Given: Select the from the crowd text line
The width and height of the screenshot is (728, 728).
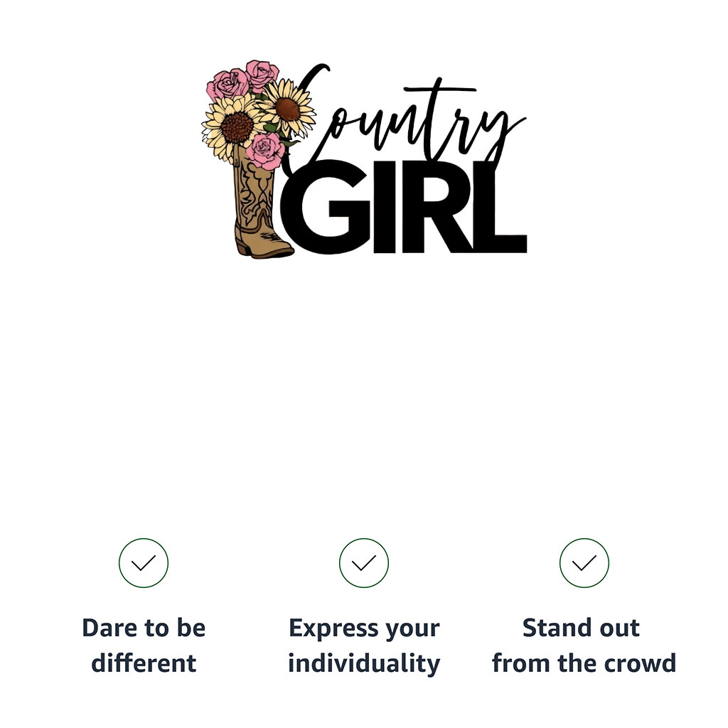Looking at the screenshot, I should pos(584,663).
